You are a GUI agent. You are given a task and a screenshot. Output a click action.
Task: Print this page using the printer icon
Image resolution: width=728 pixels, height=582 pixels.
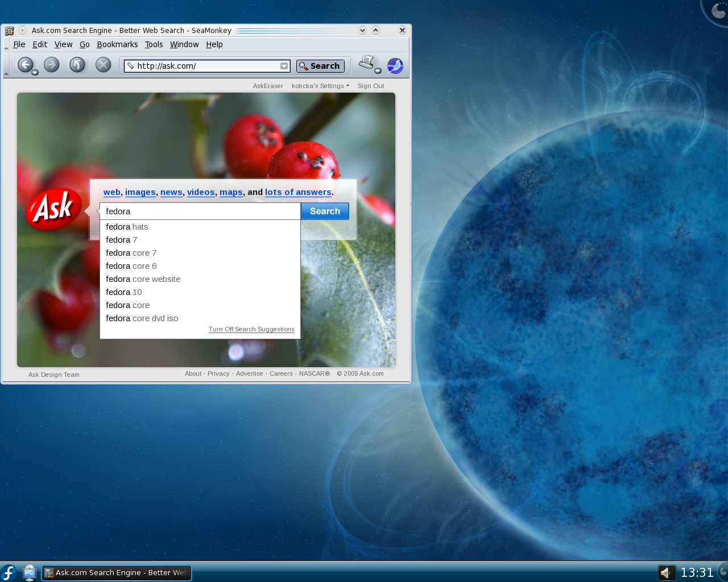pyautogui.click(x=367, y=63)
